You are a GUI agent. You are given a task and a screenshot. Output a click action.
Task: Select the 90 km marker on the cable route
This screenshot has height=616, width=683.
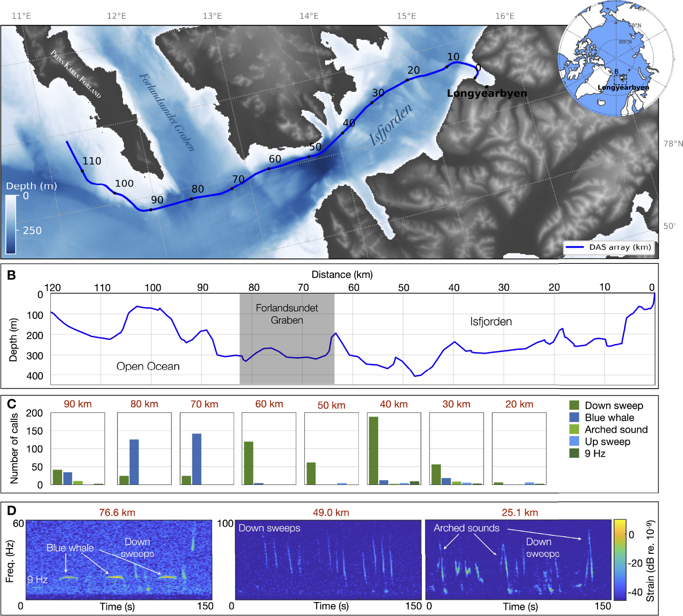click(151, 210)
